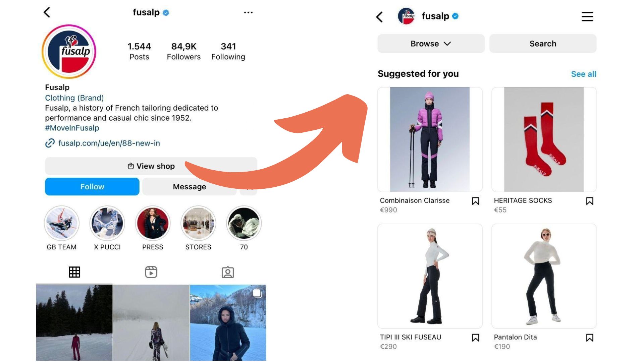This screenshot has width=644, height=362.
Task: Expand the Browse dropdown filter
Action: [x=431, y=43]
